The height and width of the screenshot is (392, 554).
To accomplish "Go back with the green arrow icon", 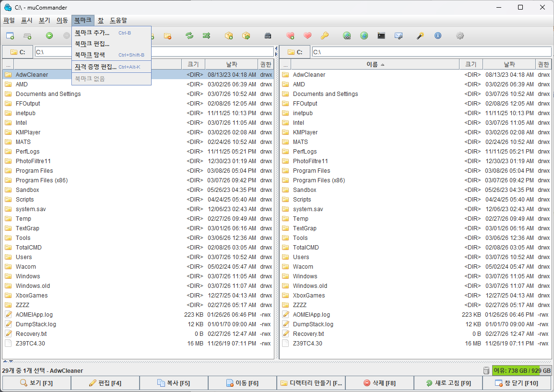I will click(x=49, y=36).
